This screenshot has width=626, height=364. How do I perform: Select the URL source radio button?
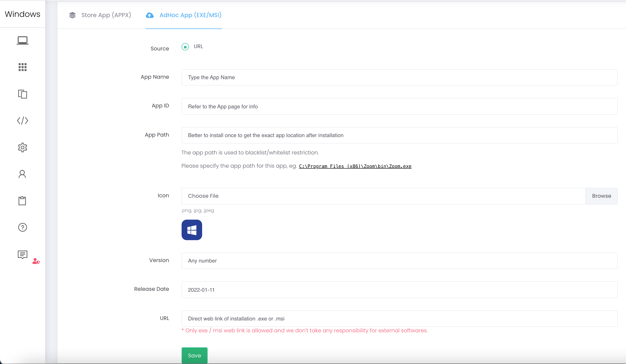pyautogui.click(x=185, y=47)
